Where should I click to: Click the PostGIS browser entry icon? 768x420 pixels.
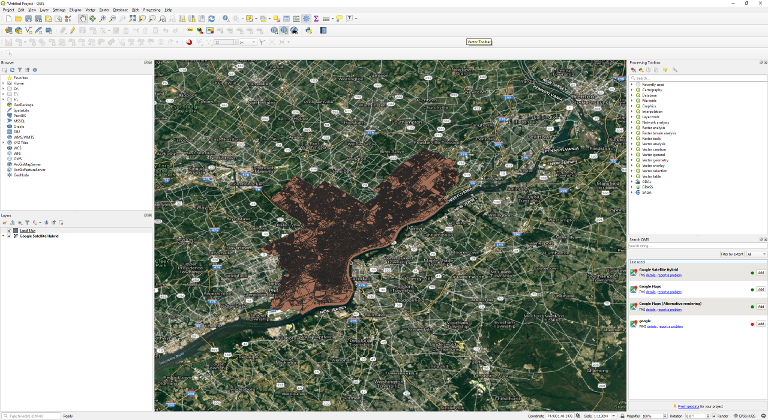click(x=10, y=116)
